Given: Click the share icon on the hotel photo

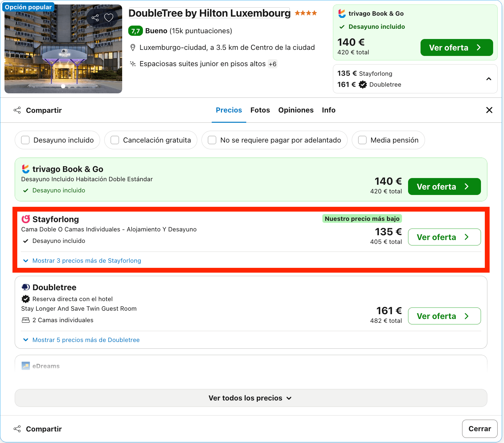Looking at the screenshot, I should (95, 18).
